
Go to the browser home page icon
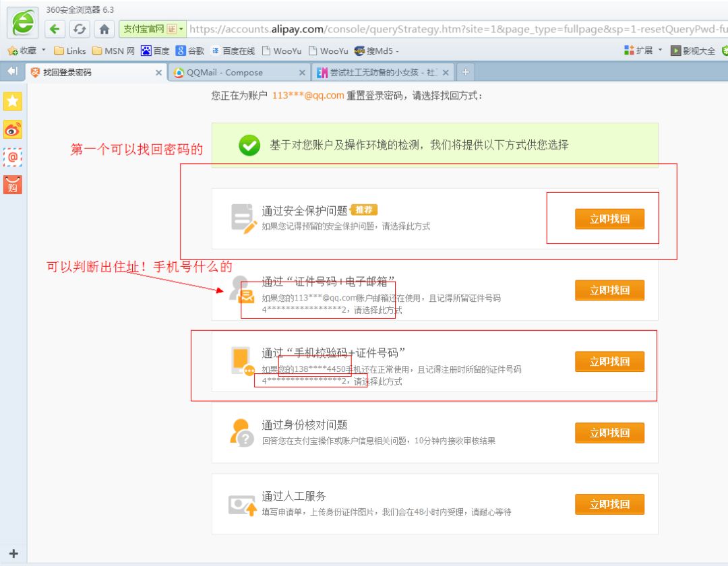pyautogui.click(x=104, y=29)
